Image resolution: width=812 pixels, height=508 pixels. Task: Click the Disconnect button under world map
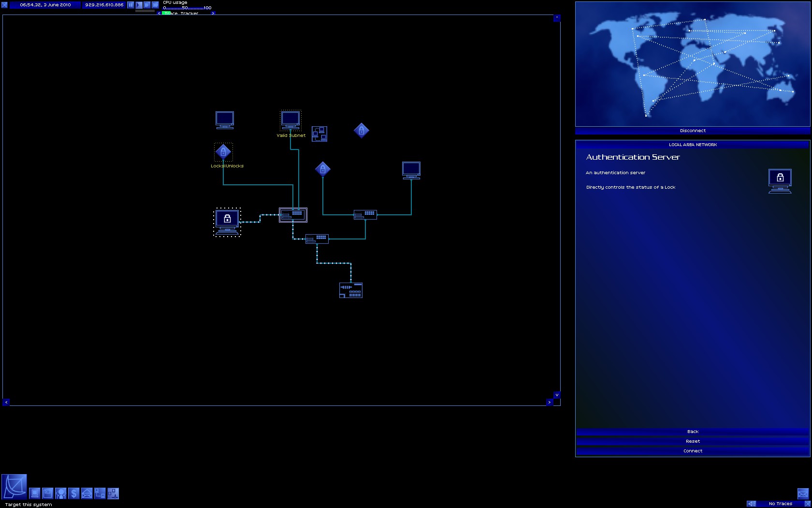pyautogui.click(x=693, y=131)
